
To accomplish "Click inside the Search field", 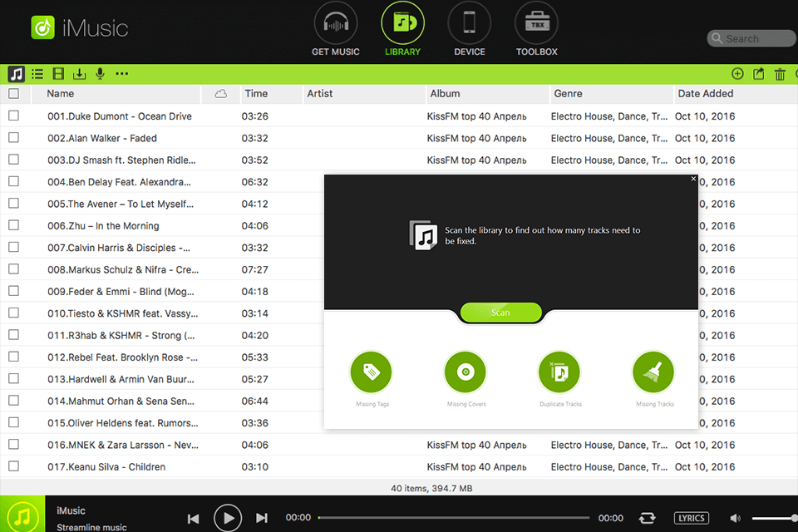I will (x=751, y=38).
